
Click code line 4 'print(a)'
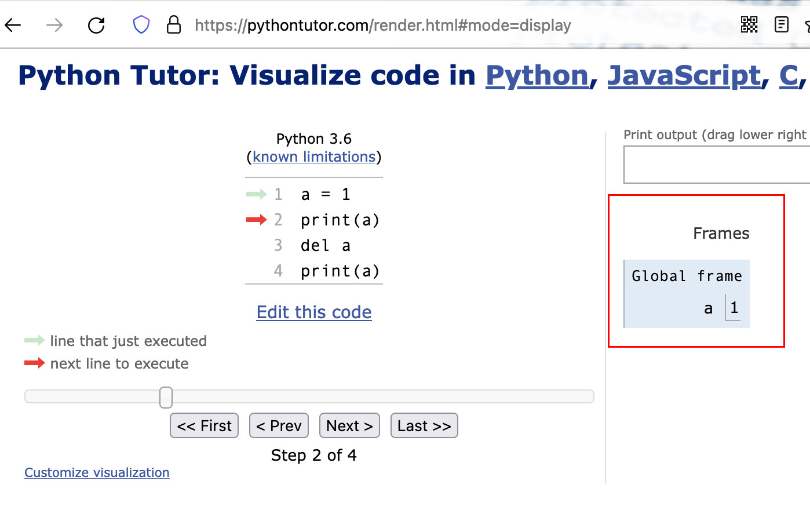click(340, 271)
